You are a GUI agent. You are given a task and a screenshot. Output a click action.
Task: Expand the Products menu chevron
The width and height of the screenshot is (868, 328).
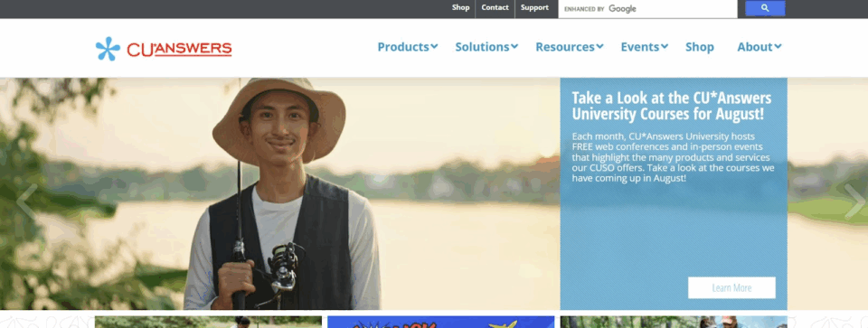[x=435, y=46]
